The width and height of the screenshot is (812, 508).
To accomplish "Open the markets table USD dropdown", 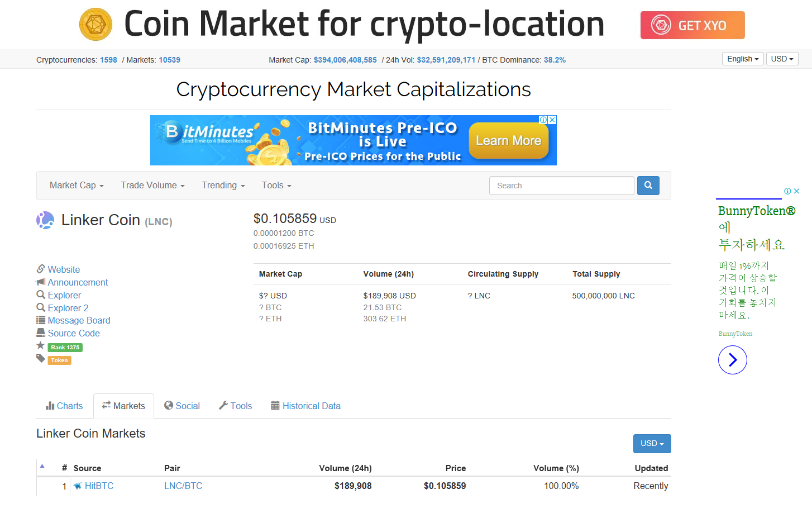I will coord(652,444).
